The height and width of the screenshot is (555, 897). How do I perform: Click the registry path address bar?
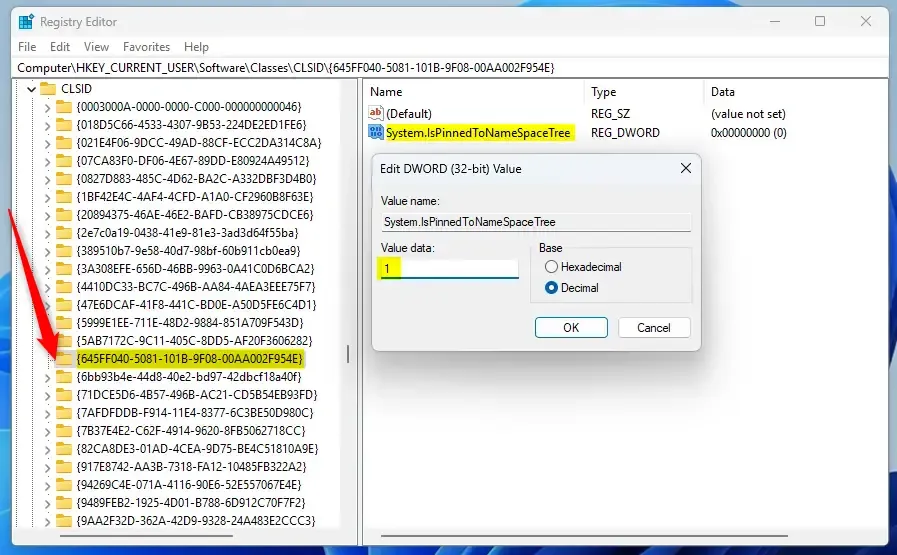(x=450, y=68)
